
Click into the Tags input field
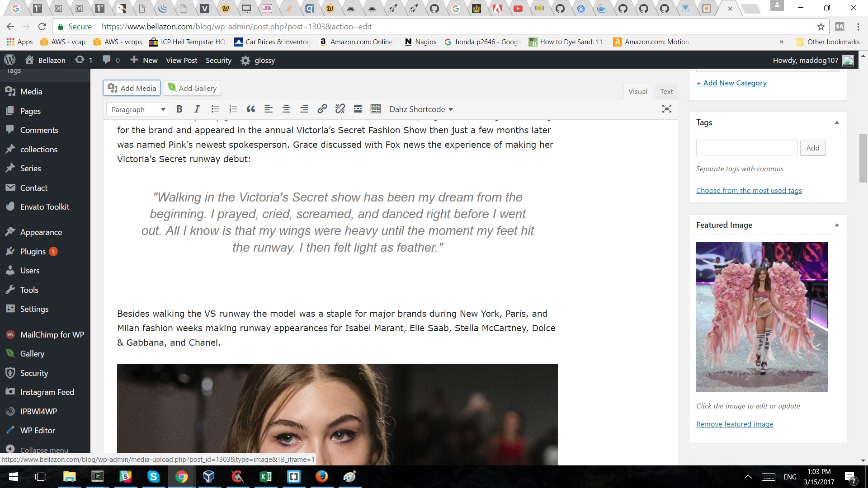pyautogui.click(x=746, y=148)
